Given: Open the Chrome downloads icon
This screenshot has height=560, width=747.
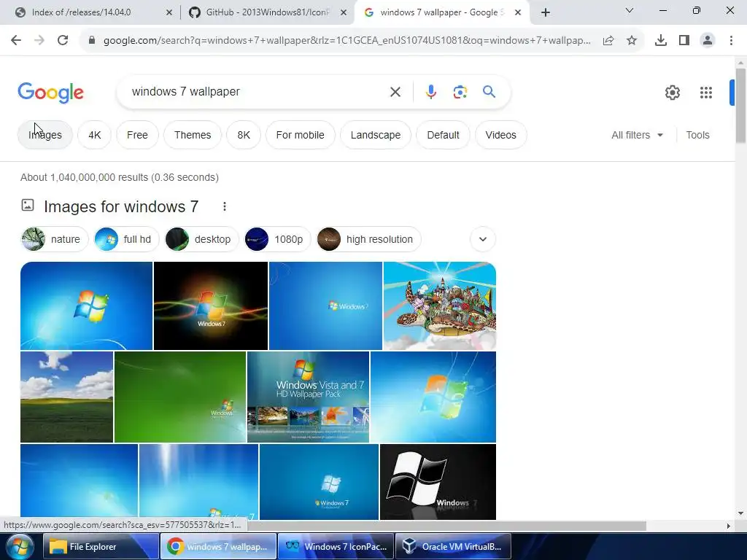Looking at the screenshot, I should click(x=661, y=41).
